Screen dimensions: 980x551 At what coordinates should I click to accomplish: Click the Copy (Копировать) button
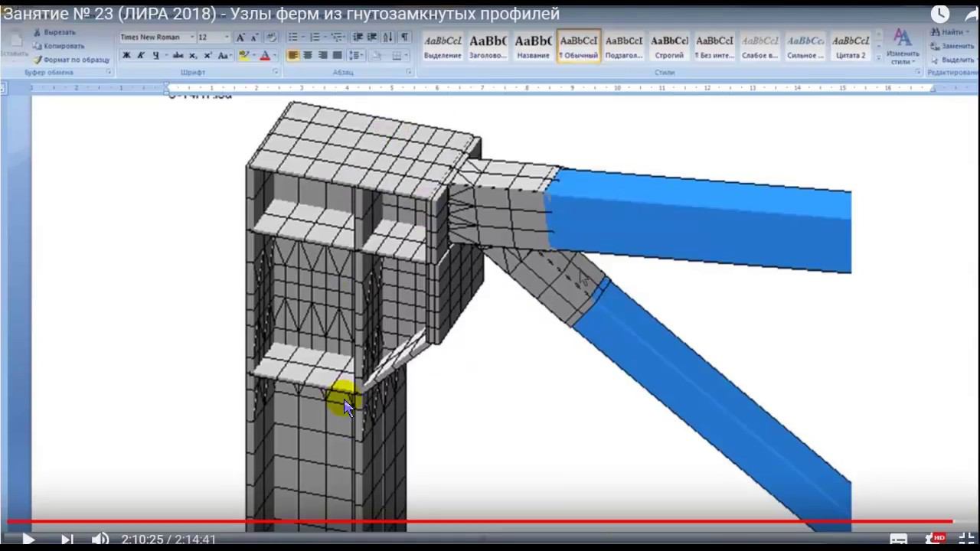(x=59, y=46)
